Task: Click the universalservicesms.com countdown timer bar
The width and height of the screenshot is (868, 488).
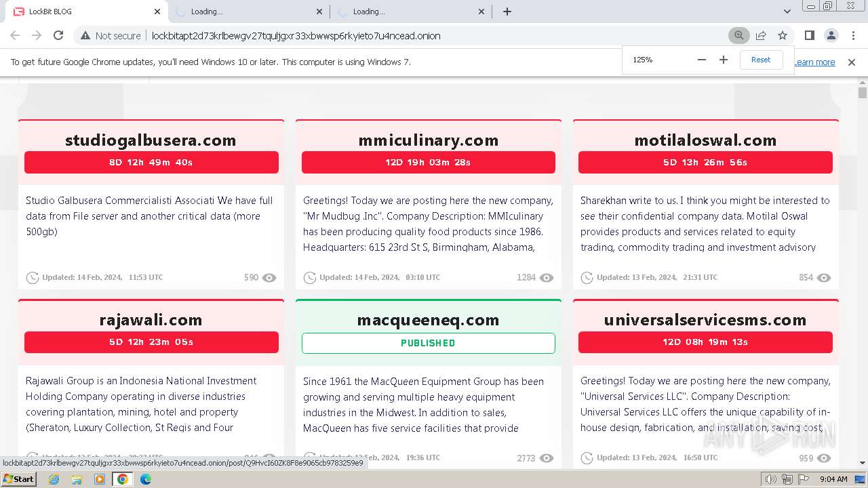Action: (x=705, y=342)
